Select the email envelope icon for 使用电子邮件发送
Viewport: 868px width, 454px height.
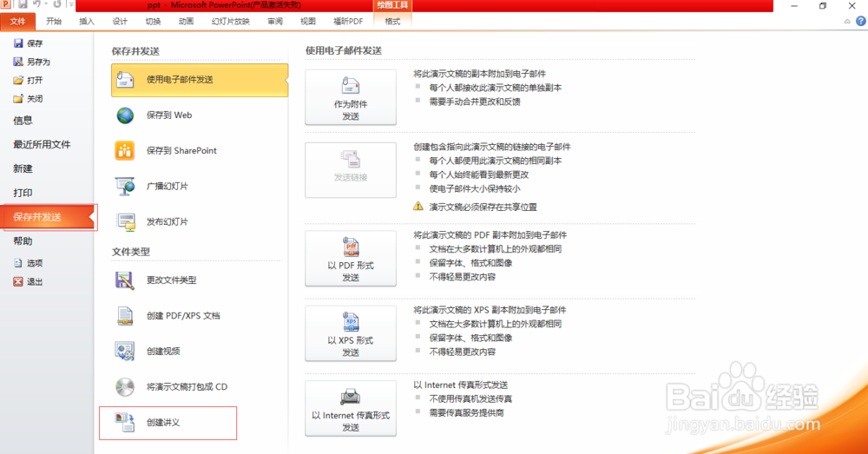[x=125, y=80]
